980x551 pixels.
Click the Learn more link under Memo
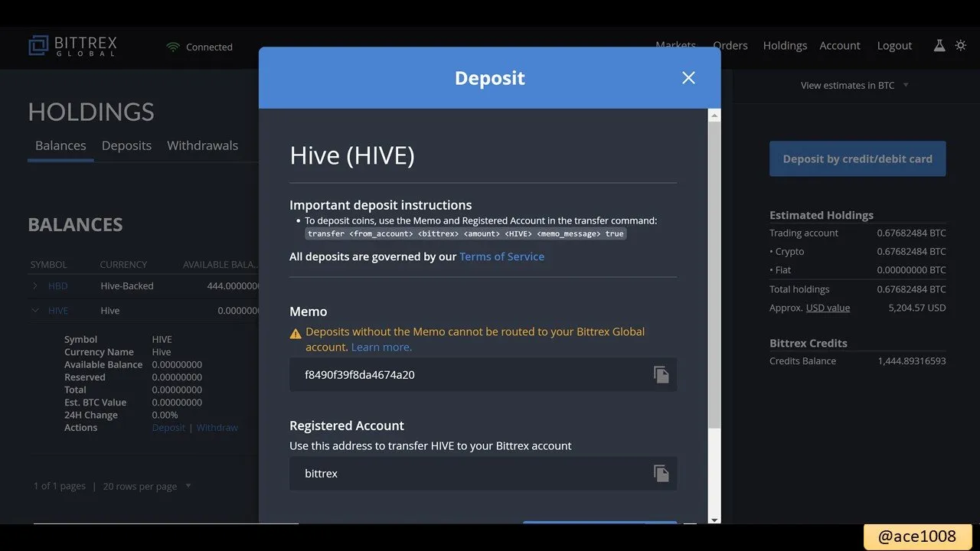(381, 347)
